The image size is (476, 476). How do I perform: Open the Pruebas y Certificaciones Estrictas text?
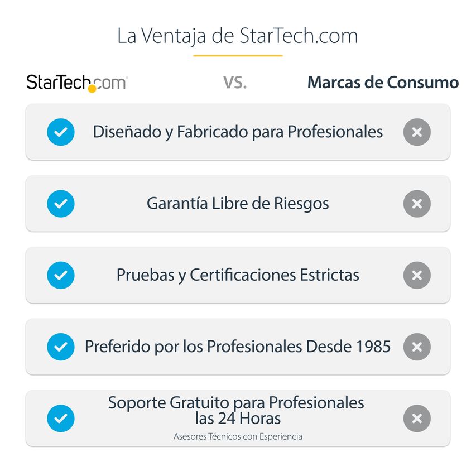pyautogui.click(x=238, y=275)
